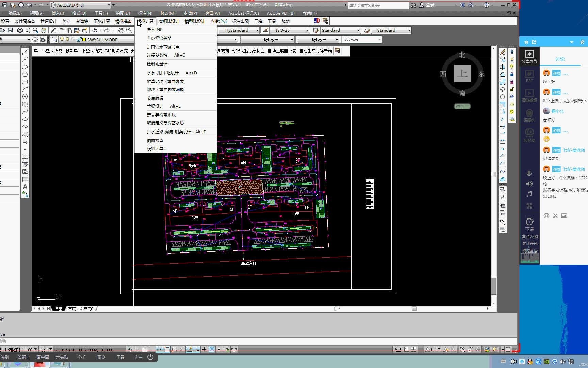Click 自动生成自评表 toolbar button
The image size is (588, 368).
(282, 51)
